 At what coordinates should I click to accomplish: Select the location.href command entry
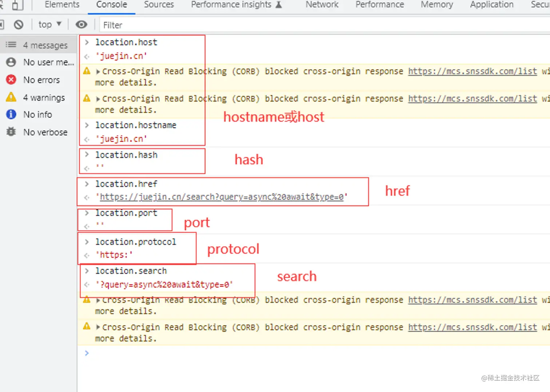[126, 184]
